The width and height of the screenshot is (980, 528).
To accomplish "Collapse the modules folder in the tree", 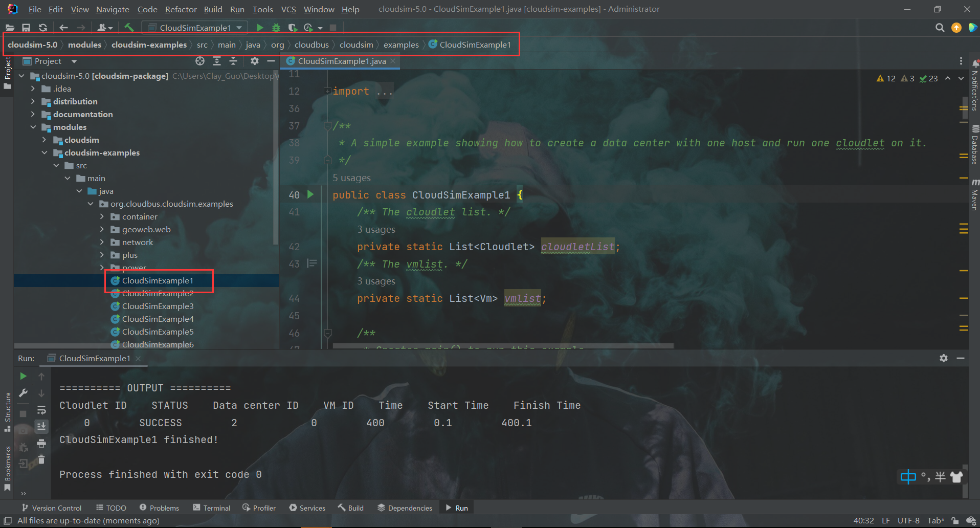I will pyautogui.click(x=33, y=127).
